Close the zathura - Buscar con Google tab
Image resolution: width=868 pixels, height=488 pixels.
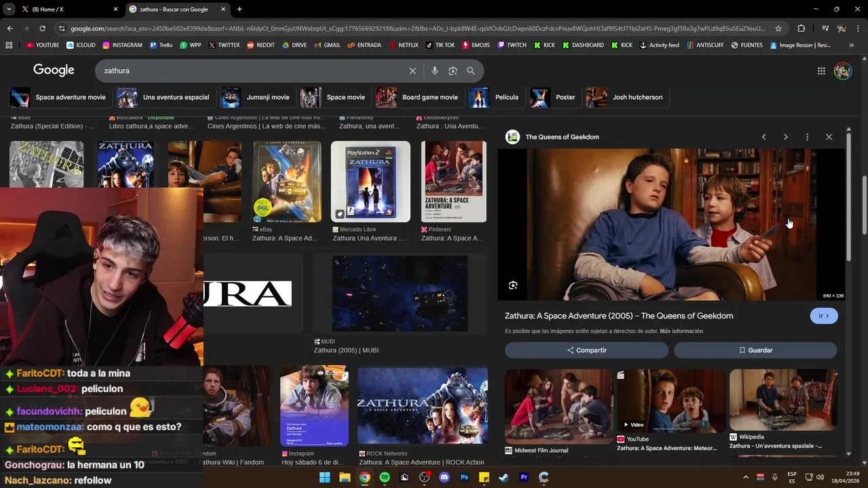(x=223, y=9)
